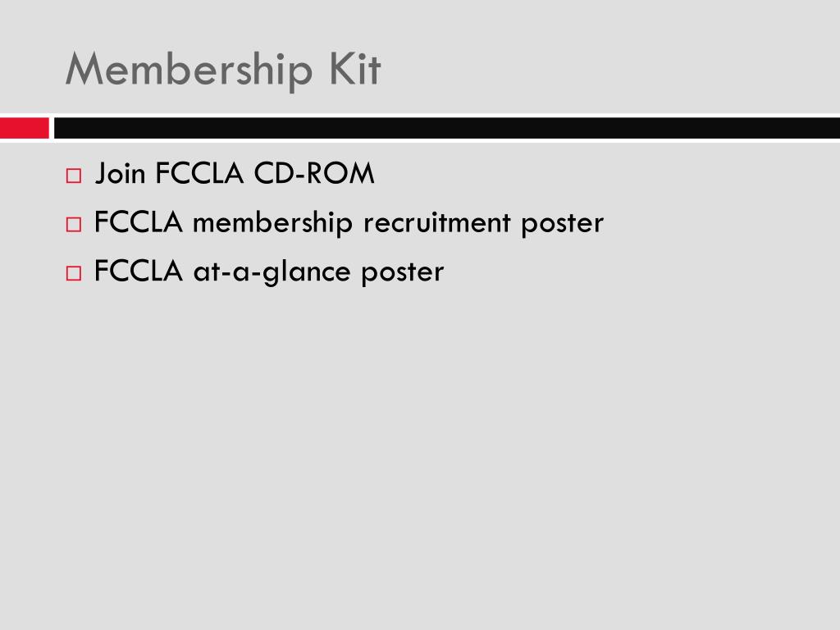840x630 pixels.
Task: Click the red square bullet beside membership recruitment poster
Action: 74,225
